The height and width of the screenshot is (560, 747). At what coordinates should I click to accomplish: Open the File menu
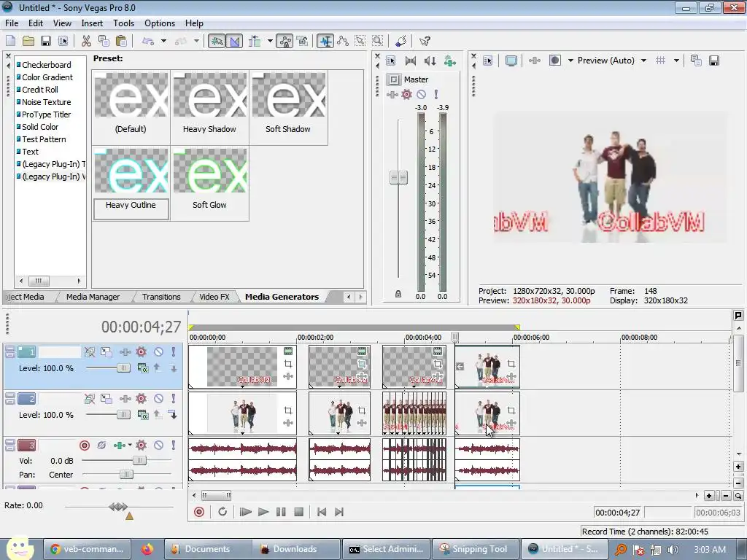[x=12, y=23]
